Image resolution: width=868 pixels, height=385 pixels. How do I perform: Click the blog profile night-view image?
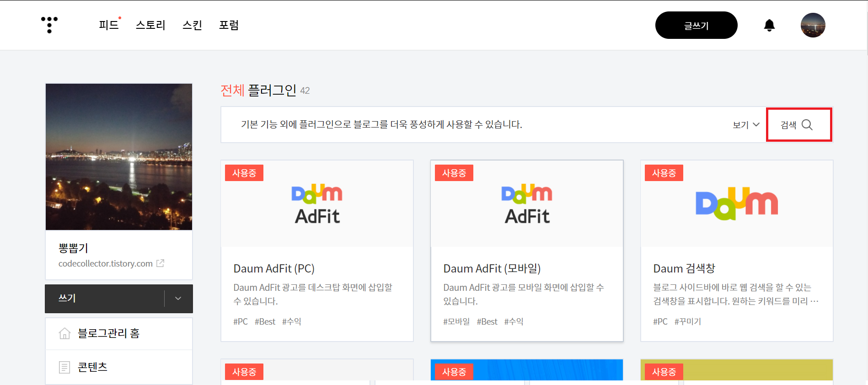click(x=119, y=157)
